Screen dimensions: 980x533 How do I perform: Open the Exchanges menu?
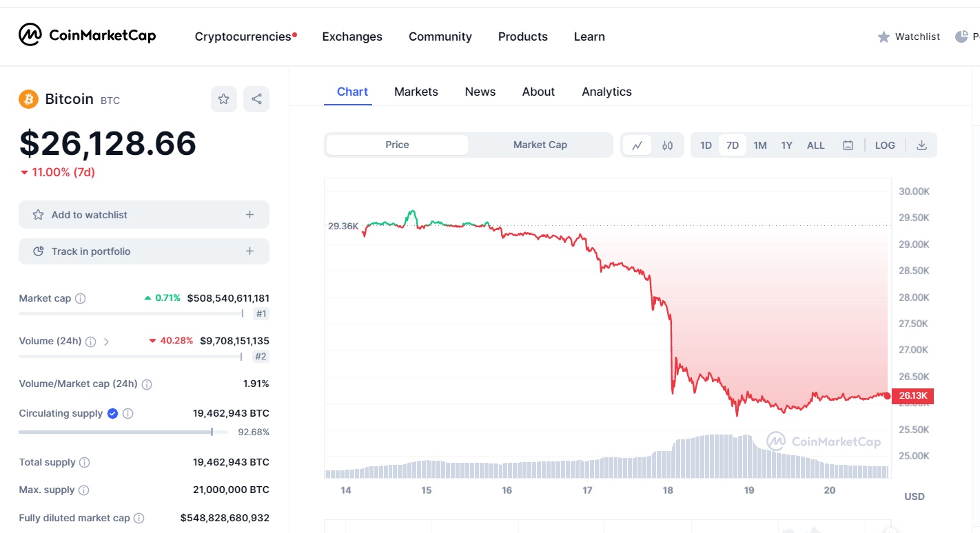[352, 36]
